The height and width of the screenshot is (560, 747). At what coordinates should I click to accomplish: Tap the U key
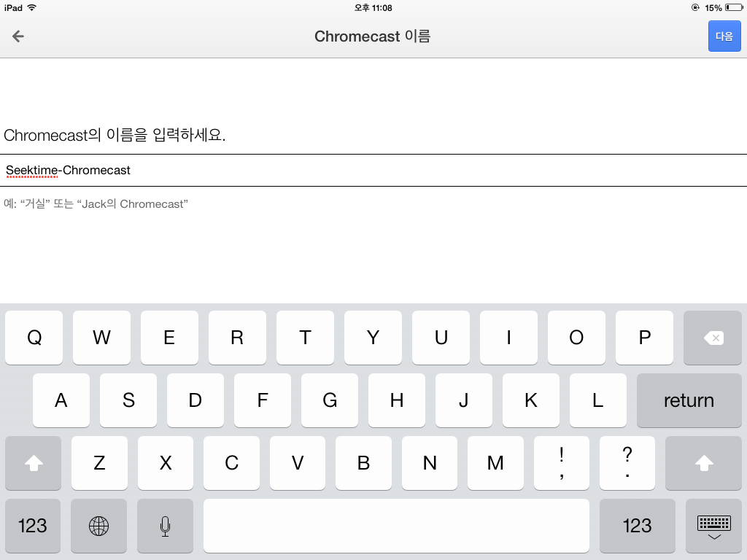pyautogui.click(x=441, y=338)
